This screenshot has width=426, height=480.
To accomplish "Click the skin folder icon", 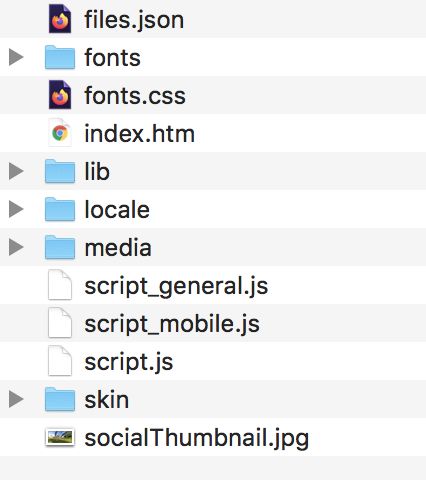I will click(x=60, y=399).
